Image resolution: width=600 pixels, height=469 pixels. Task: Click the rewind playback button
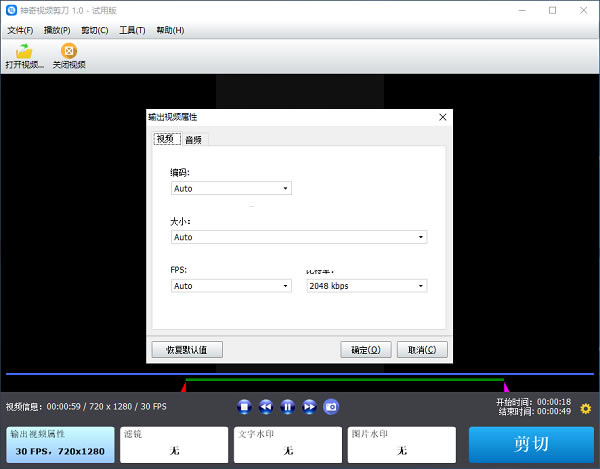[x=266, y=407]
